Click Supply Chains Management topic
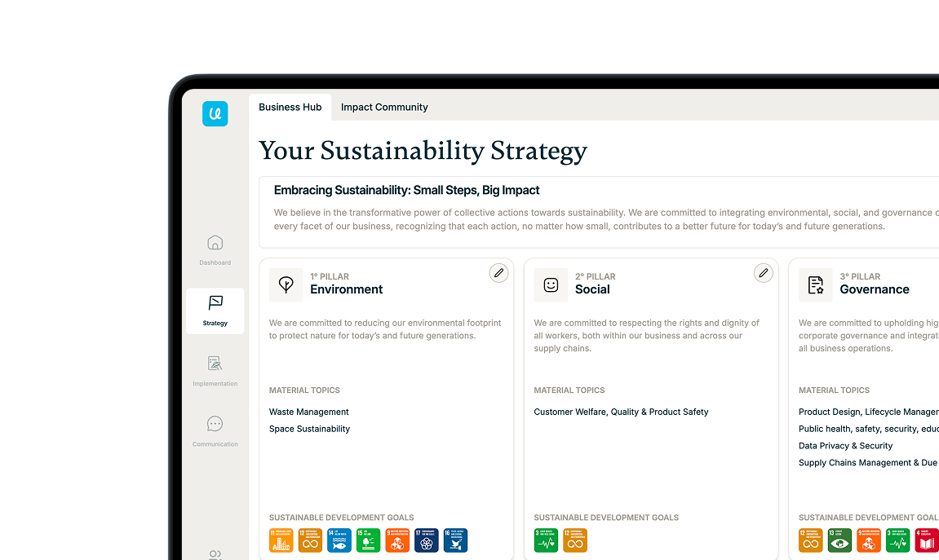Image resolution: width=939 pixels, height=560 pixels. pos(868,462)
